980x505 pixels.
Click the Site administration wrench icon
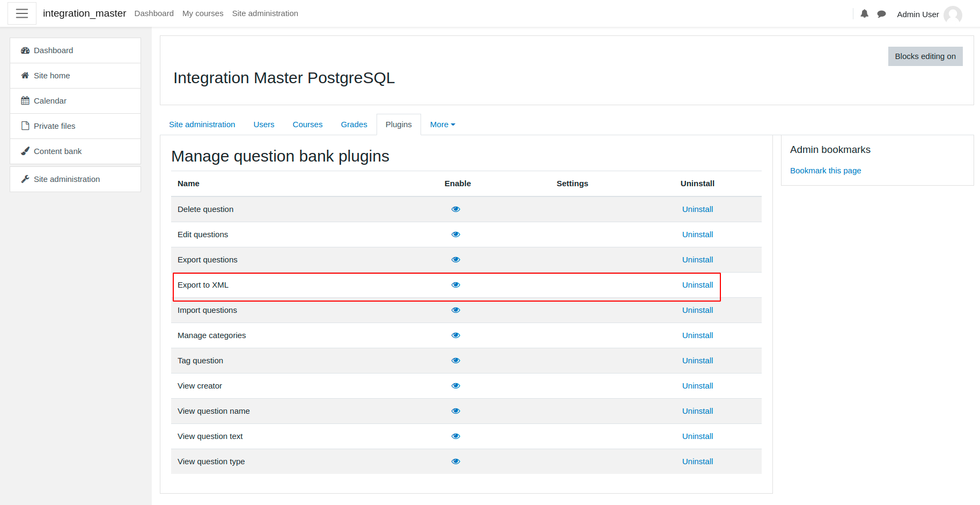[x=25, y=179]
